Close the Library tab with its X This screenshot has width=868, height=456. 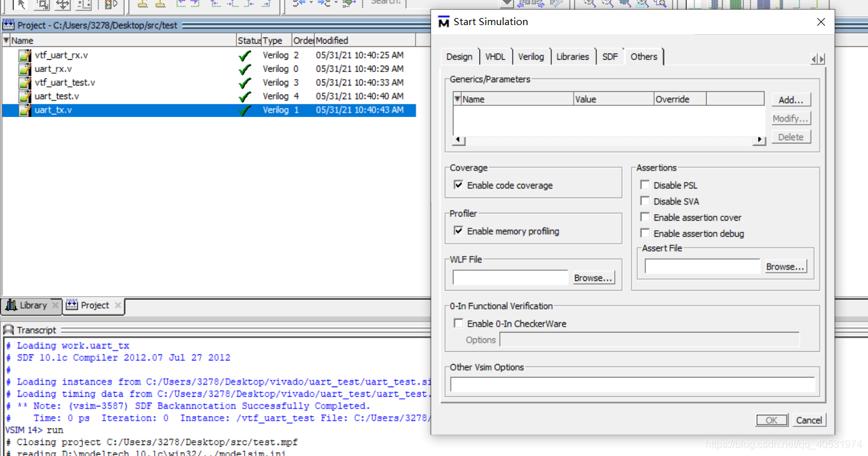pos(55,306)
